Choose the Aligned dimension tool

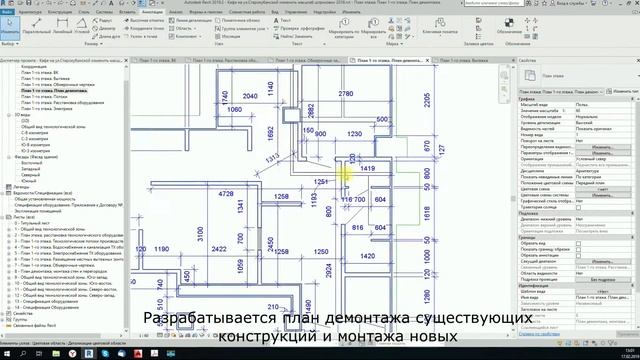[x=37, y=26]
